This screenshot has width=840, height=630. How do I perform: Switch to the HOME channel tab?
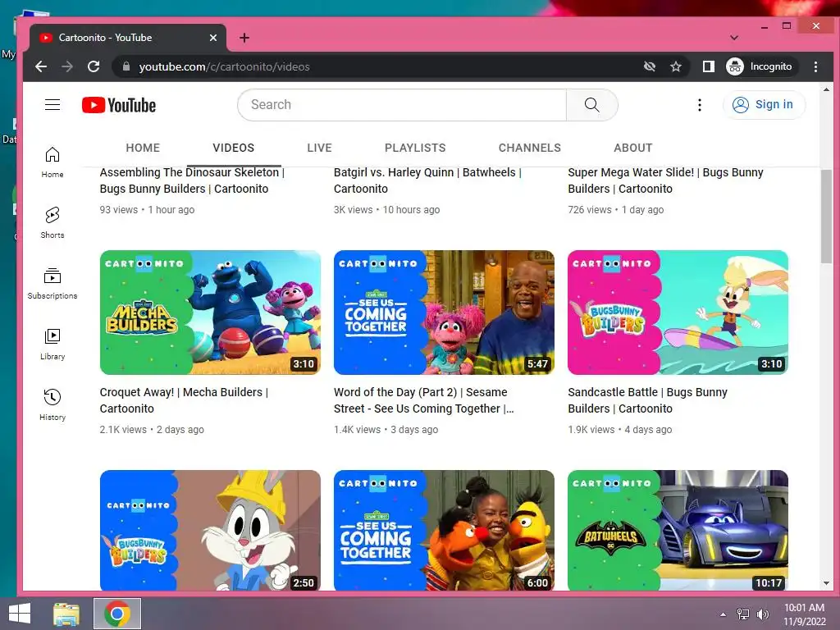143,148
